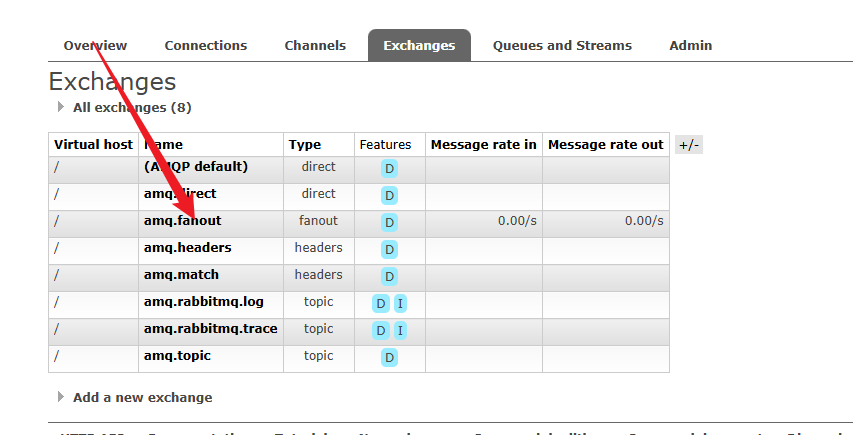Image resolution: width=853 pixels, height=435 pixels.
Task: Click the / virtual host cell of amq.topic
Action: [94, 359]
